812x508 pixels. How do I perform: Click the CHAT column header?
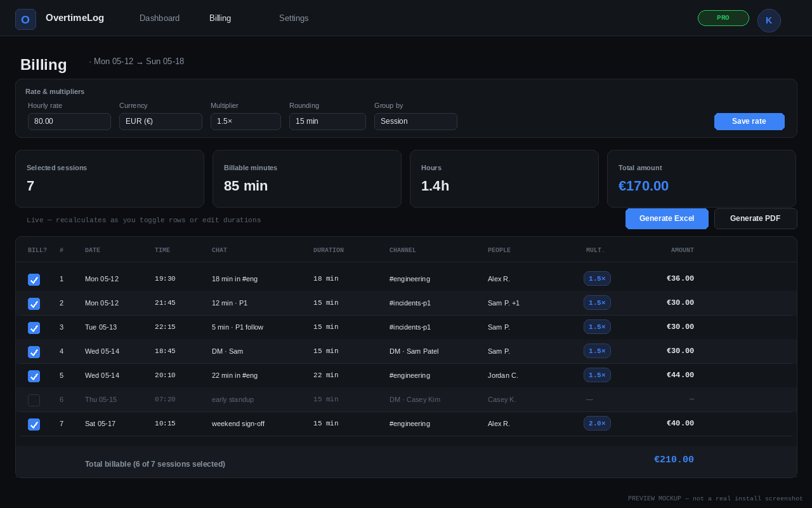point(219,250)
